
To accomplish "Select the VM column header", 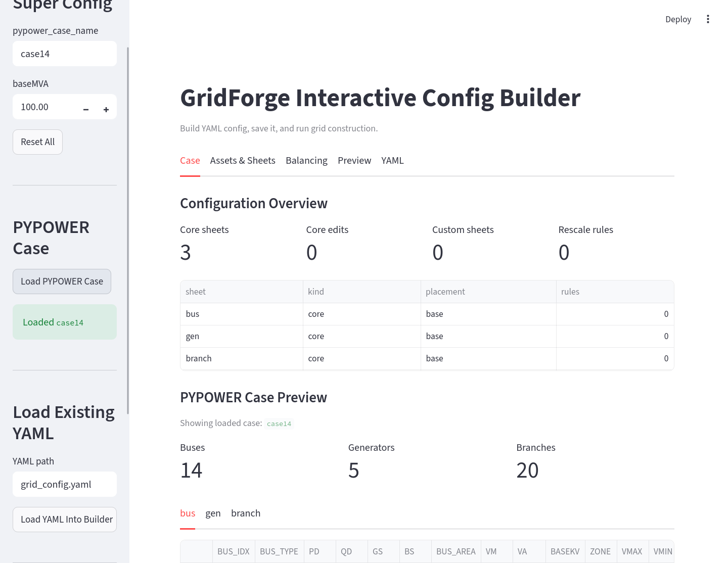I will click(x=496, y=551).
